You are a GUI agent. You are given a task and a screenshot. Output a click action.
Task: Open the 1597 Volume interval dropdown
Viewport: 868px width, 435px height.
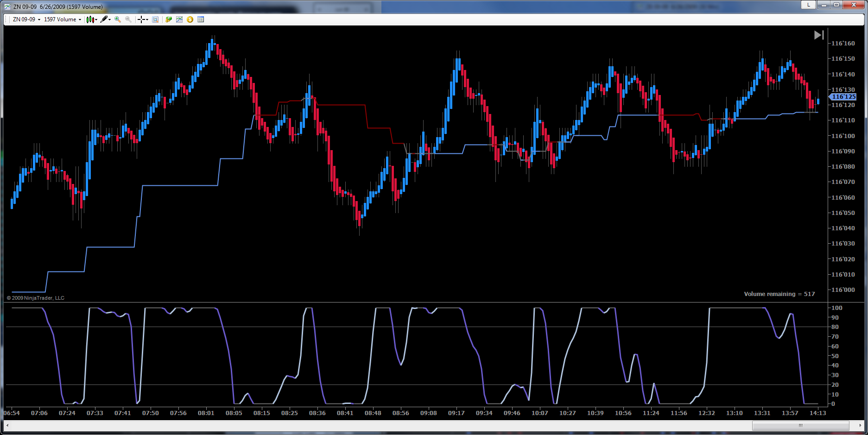(63, 19)
